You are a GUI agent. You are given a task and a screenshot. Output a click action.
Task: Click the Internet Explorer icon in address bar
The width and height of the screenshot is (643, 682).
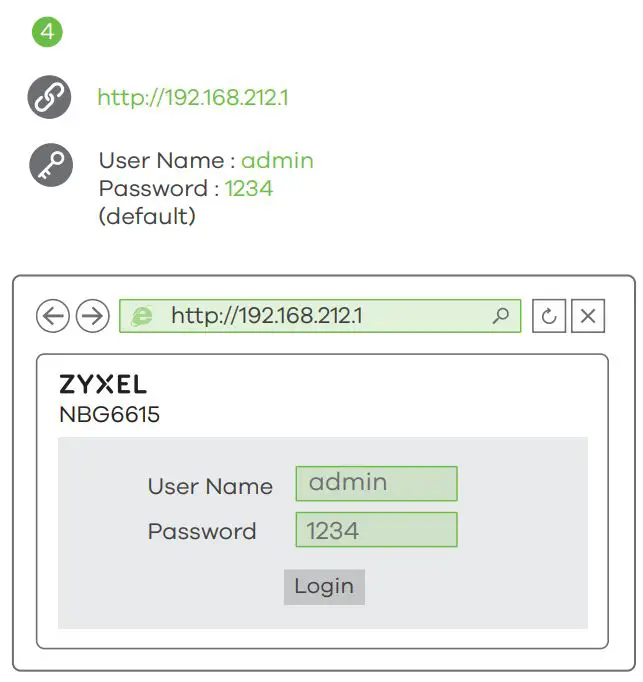coord(143,316)
